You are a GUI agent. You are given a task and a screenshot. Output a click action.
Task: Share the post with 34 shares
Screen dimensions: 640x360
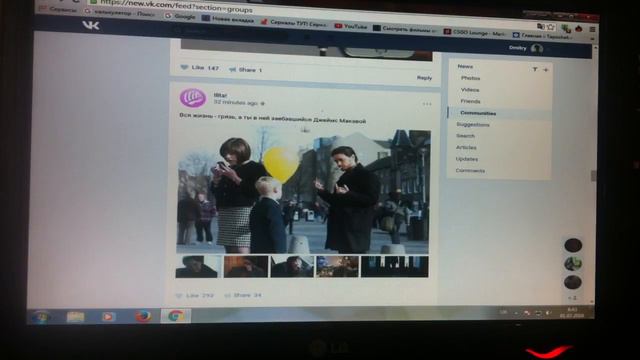pyautogui.click(x=243, y=295)
